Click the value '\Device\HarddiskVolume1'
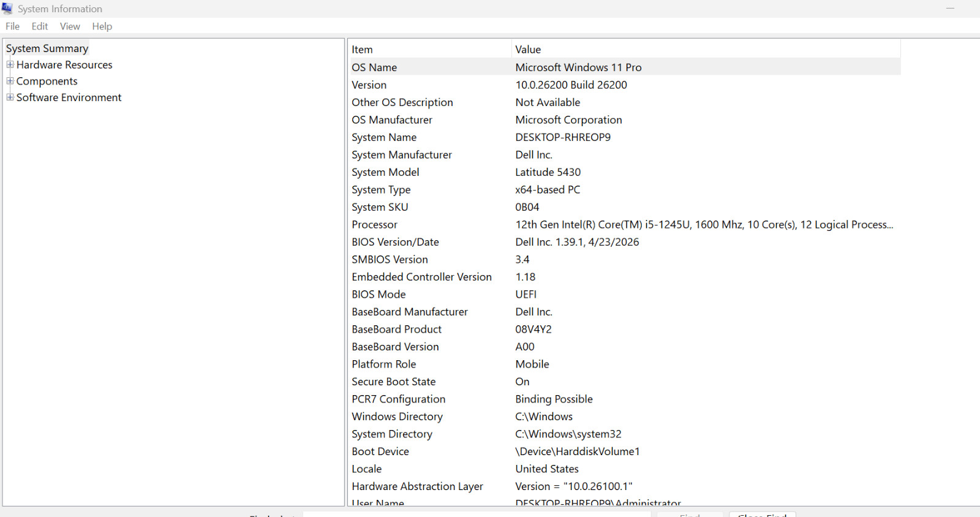Screen dimensions: 980x517 [577, 451]
